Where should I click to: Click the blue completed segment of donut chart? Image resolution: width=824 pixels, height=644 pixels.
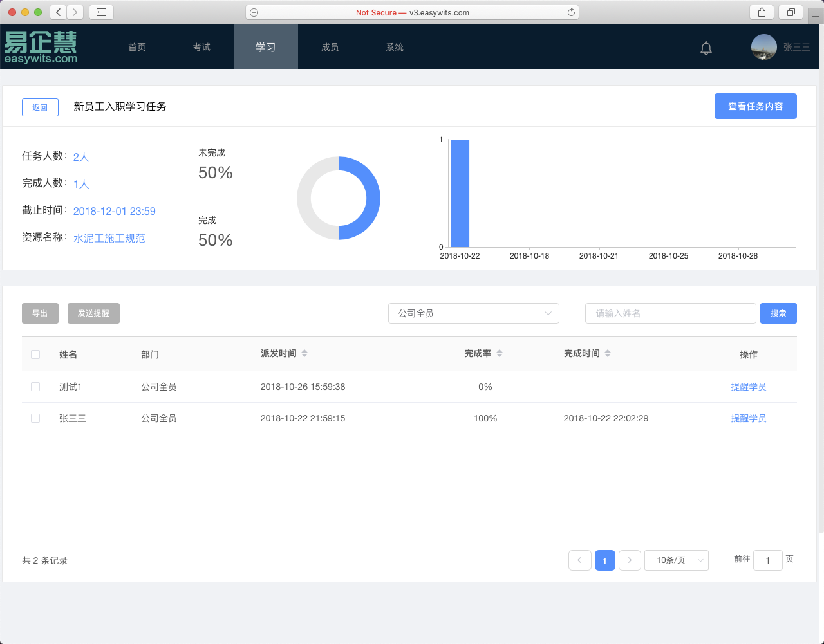pos(373,198)
